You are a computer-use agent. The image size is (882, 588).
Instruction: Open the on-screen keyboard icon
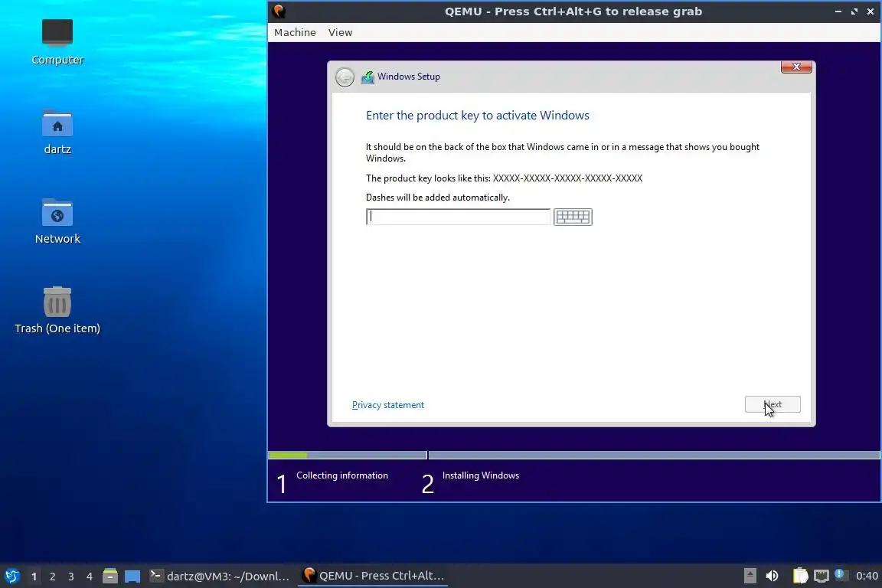pyautogui.click(x=573, y=217)
